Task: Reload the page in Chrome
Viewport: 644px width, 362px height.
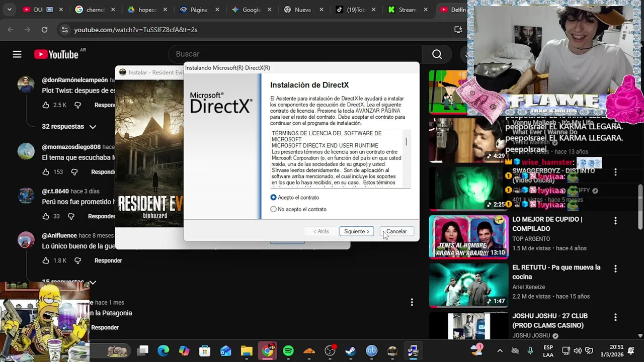Action: (x=44, y=30)
